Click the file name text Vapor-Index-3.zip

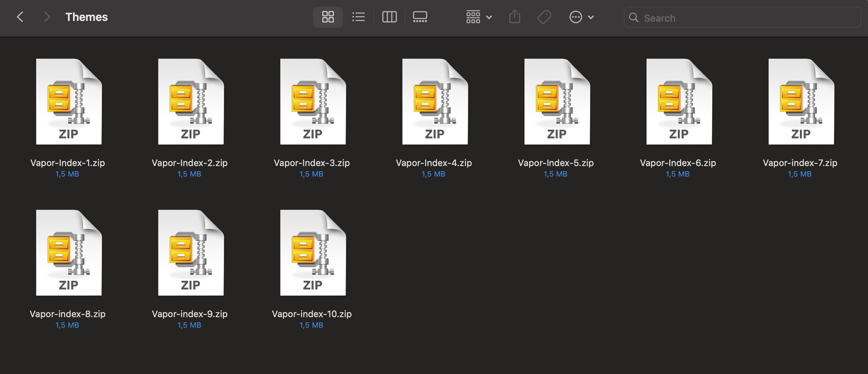[312, 163]
